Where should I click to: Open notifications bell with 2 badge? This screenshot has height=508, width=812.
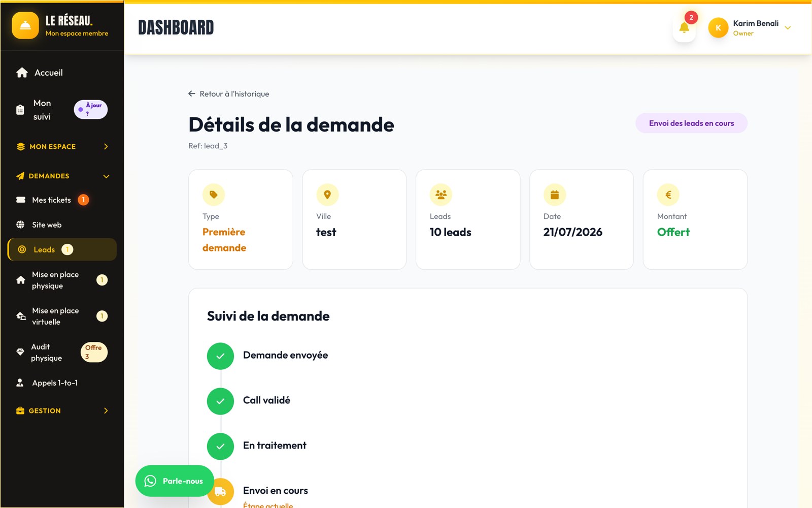(684, 28)
